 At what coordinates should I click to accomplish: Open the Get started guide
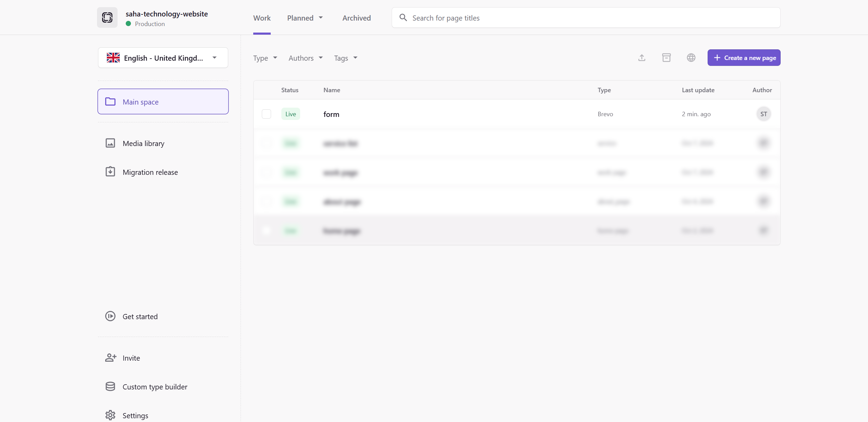(140, 316)
